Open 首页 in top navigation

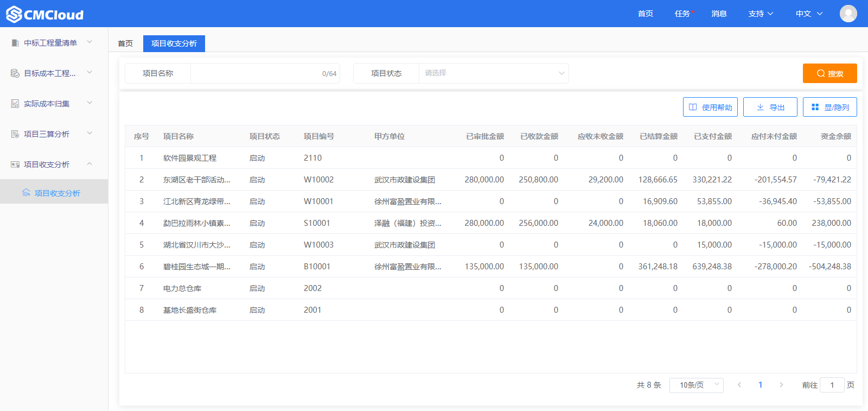(646, 14)
